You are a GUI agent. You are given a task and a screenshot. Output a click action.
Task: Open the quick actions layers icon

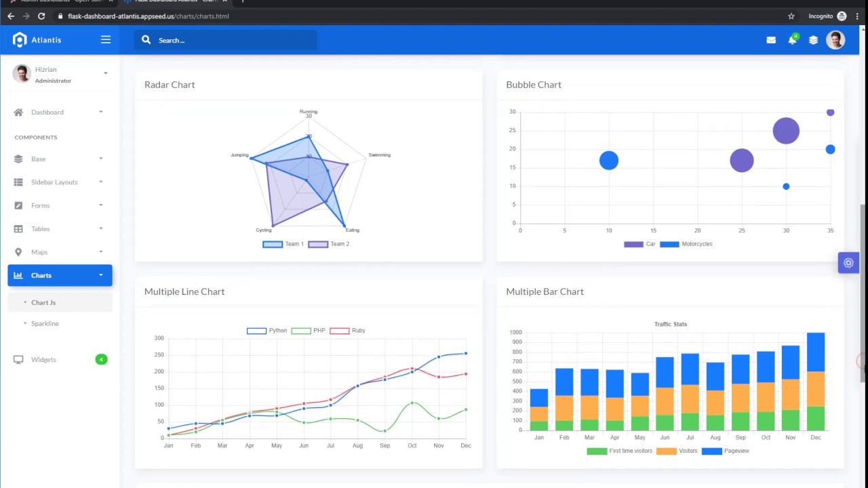point(813,40)
